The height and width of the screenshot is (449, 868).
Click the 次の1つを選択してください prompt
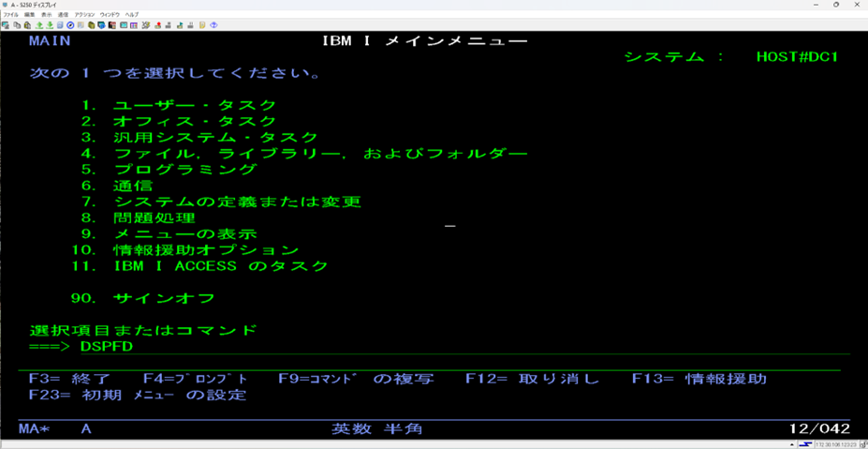[x=174, y=72]
